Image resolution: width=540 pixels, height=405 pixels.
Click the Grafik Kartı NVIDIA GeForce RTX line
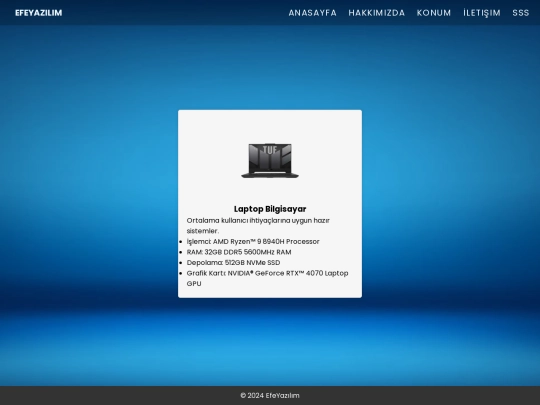click(268, 278)
